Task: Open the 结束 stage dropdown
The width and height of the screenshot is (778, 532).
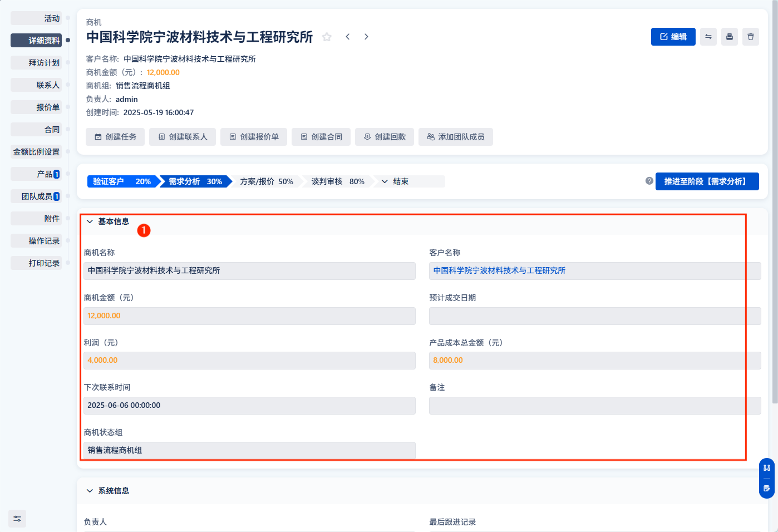Action: click(x=409, y=181)
